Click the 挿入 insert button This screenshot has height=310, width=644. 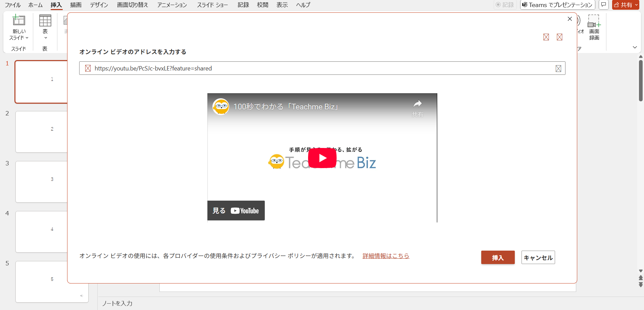498,257
